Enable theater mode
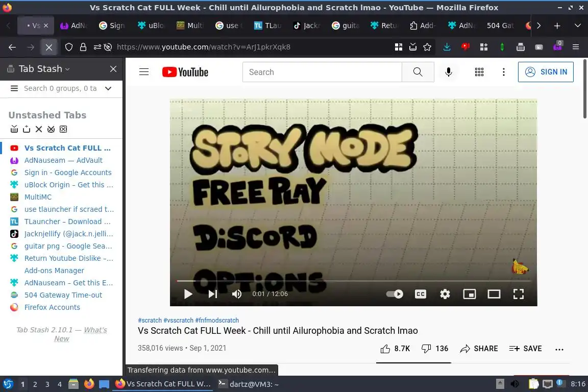 coord(494,294)
